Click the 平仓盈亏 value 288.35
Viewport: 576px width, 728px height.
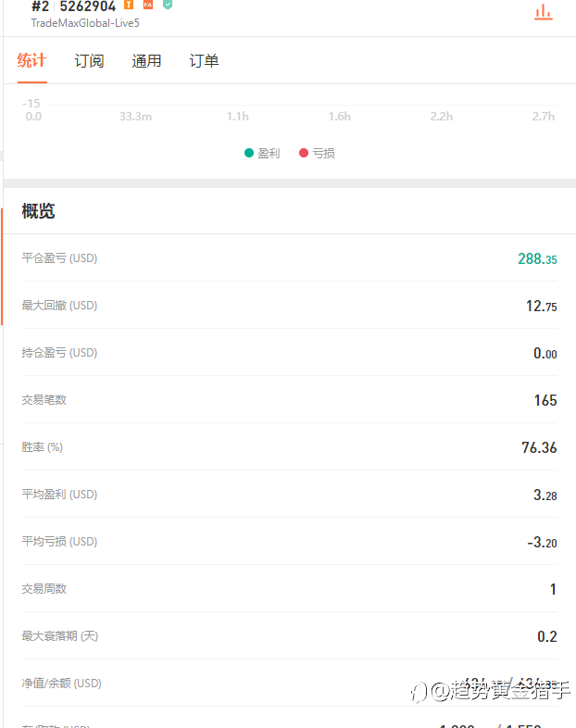[x=537, y=259]
